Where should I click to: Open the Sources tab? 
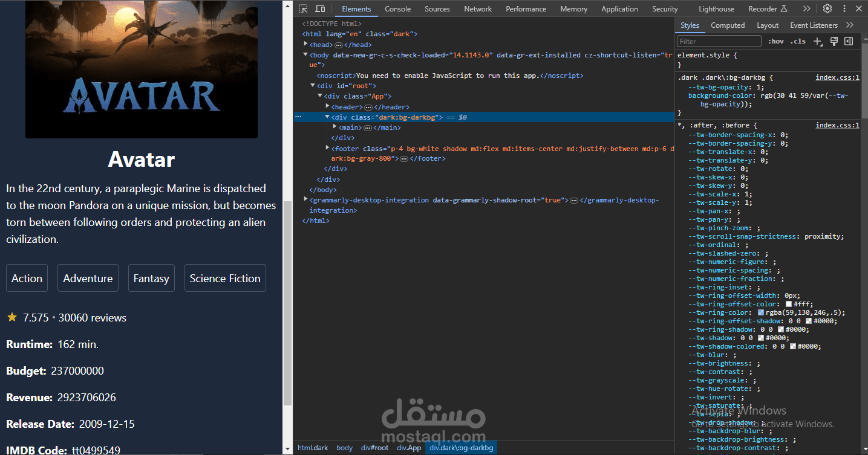437,9
